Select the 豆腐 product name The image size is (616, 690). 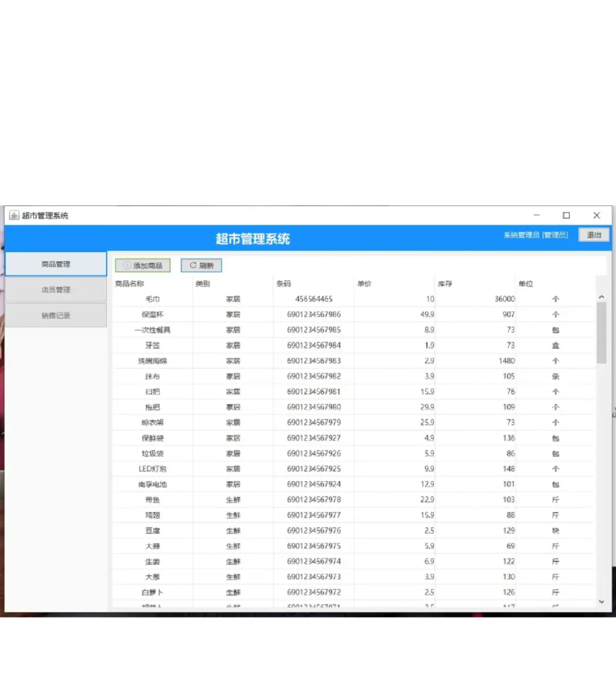click(153, 530)
